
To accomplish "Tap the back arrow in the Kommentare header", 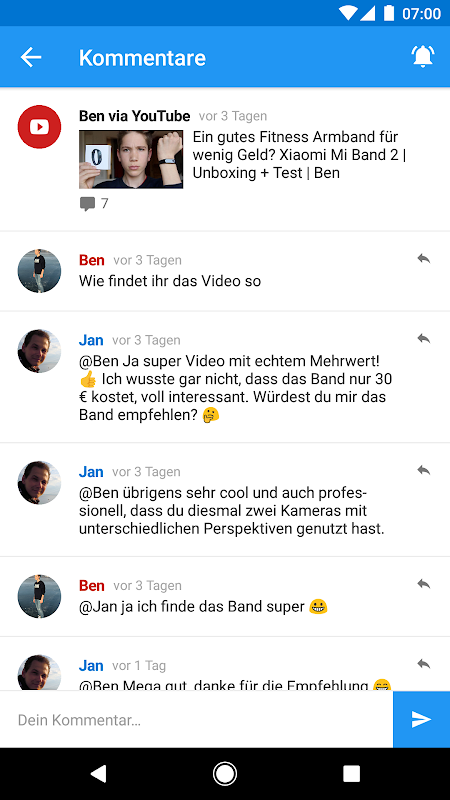I will 31,57.
